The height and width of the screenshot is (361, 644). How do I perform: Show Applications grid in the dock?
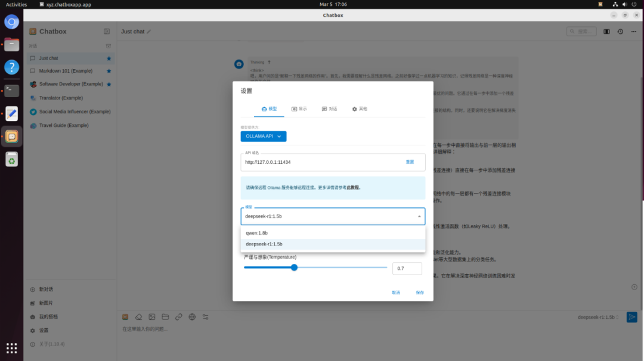tap(11, 348)
